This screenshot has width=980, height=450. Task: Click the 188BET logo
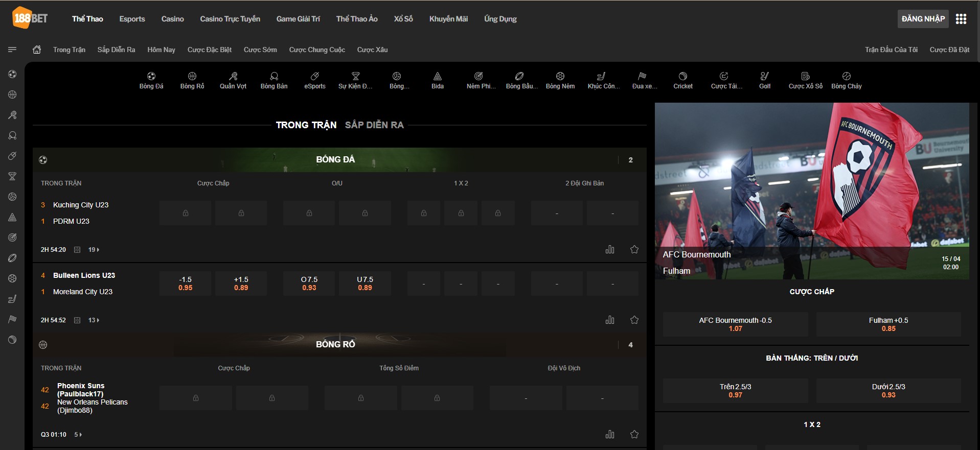(x=30, y=18)
